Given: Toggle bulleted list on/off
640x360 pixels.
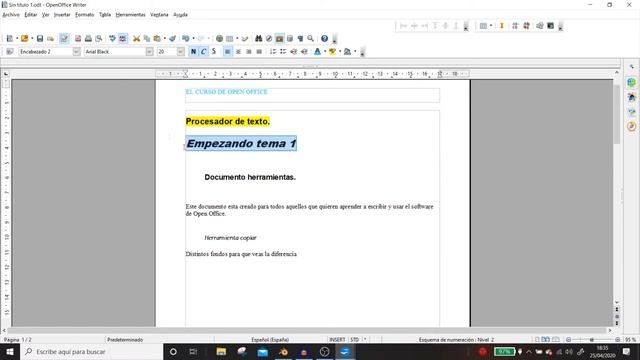Looking at the screenshot, I should pyautogui.click(x=283, y=51).
